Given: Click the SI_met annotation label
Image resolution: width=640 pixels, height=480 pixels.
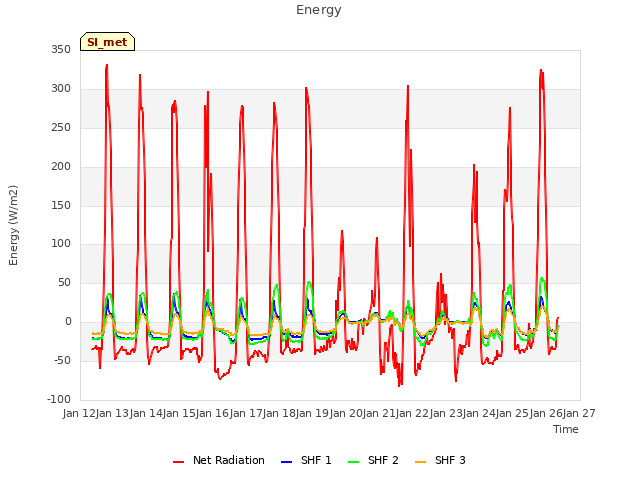Looking at the screenshot, I should 107,42.
